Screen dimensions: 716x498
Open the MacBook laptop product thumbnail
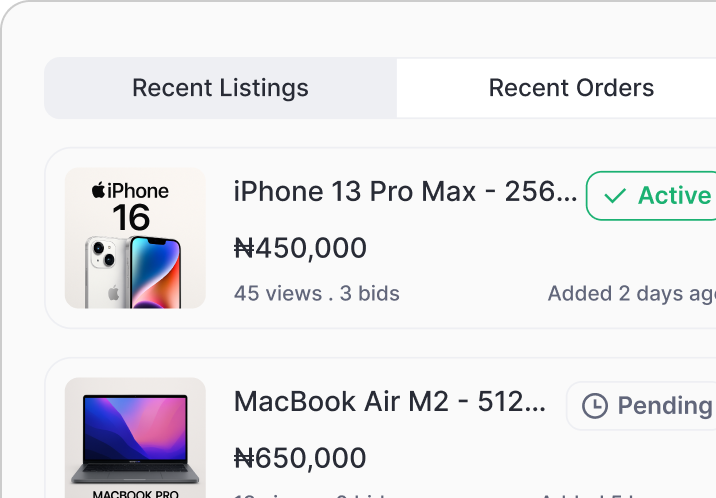pyautogui.click(x=135, y=437)
